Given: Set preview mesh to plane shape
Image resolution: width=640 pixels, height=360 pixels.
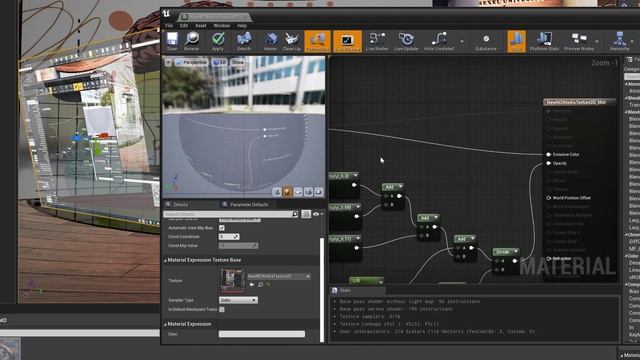Looking at the screenshot, I should click(298, 191).
